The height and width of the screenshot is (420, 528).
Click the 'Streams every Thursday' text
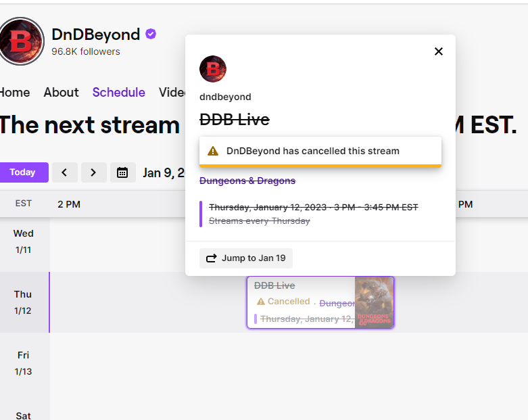tap(260, 221)
